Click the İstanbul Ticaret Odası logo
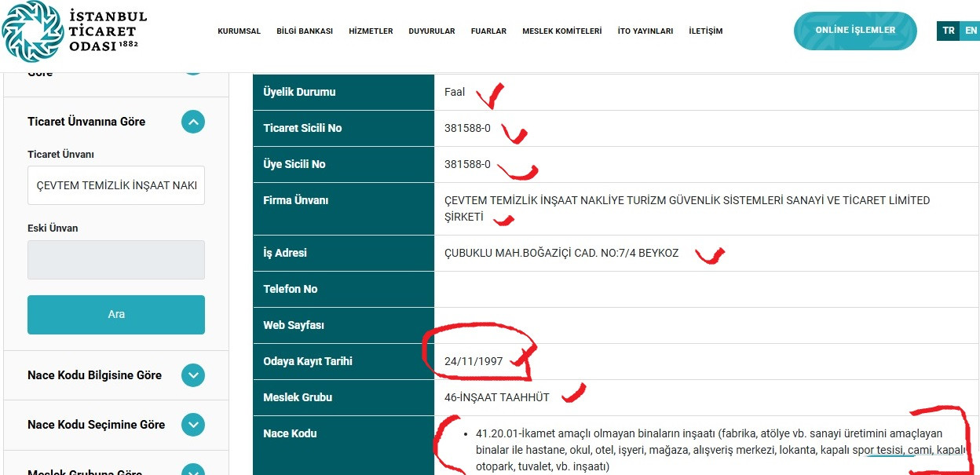 [75, 31]
